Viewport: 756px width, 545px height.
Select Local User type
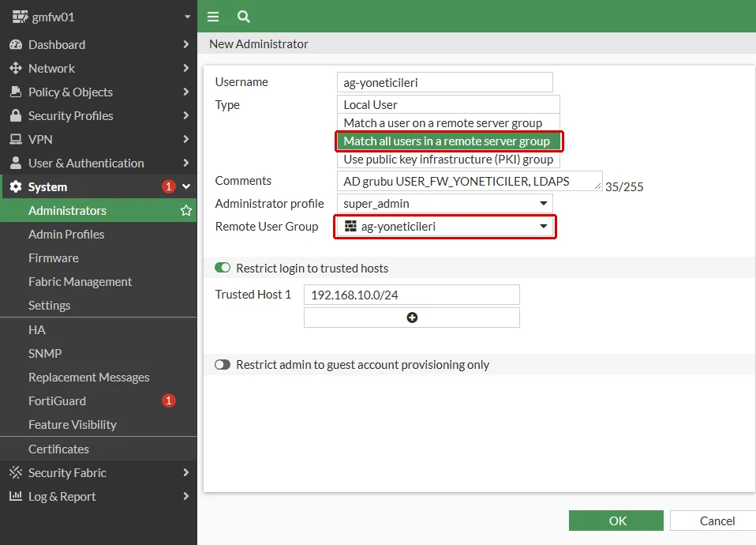pos(448,105)
